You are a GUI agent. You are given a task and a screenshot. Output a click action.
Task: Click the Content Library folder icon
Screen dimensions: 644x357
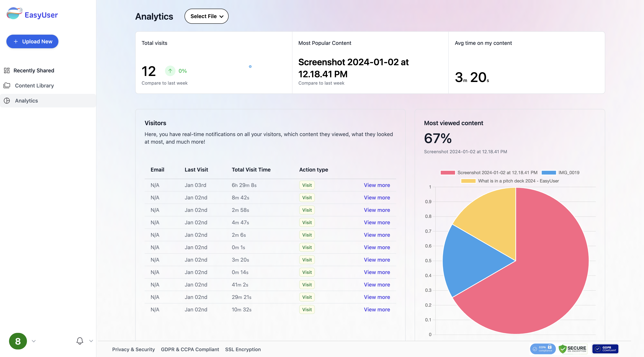click(x=7, y=85)
